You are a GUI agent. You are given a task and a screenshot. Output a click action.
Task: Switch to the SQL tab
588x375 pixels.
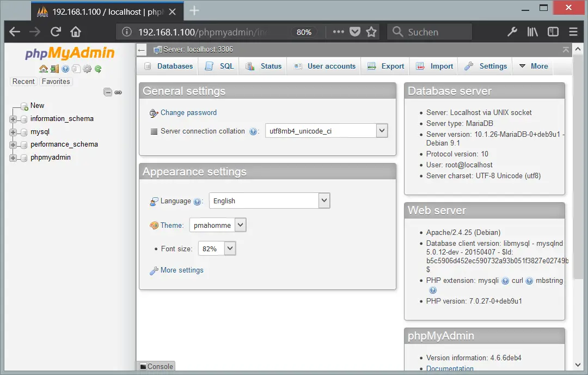(x=220, y=66)
